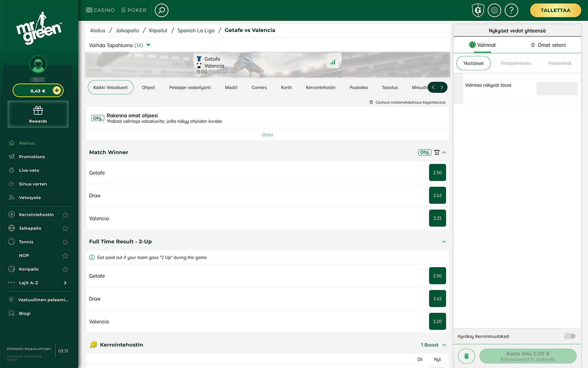
Task: Collapse the Match Winner section
Action: tap(444, 152)
